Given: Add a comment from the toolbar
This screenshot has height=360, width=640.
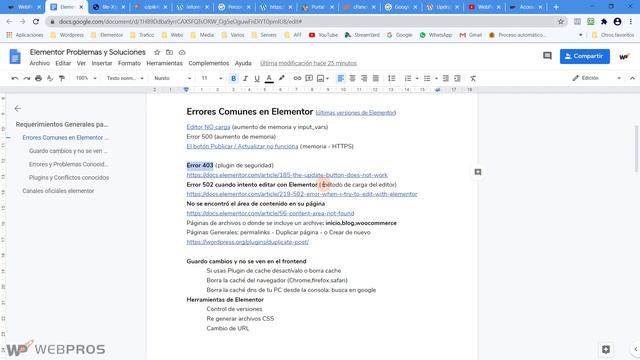Looking at the screenshot, I should click(x=309, y=78).
